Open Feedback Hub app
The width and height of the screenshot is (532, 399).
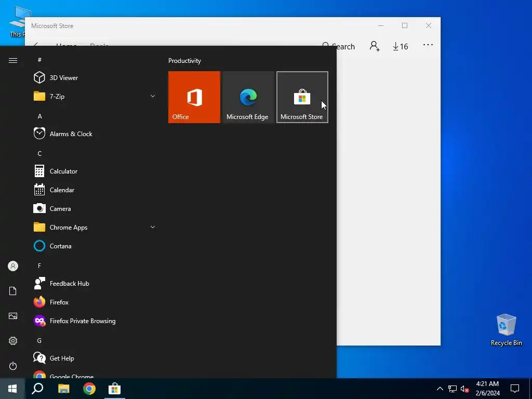pos(95,283)
